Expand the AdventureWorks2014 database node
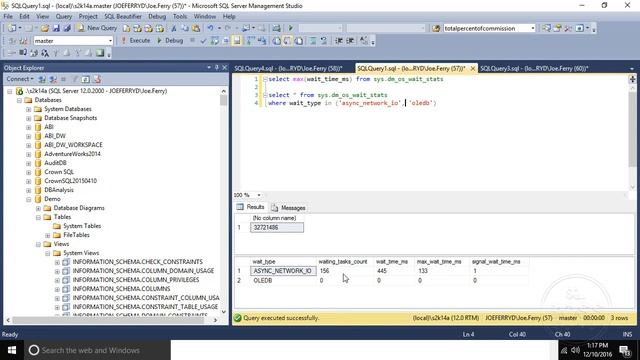 tap(29, 154)
